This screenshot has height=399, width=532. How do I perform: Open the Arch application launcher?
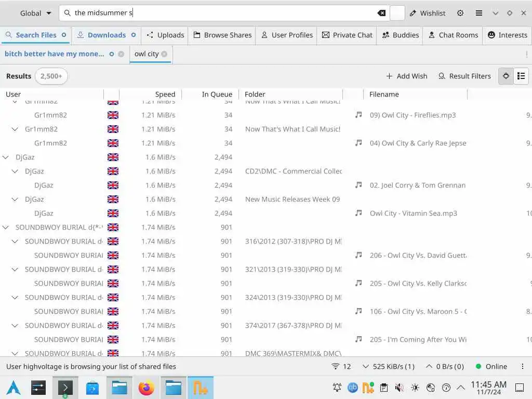click(x=14, y=388)
